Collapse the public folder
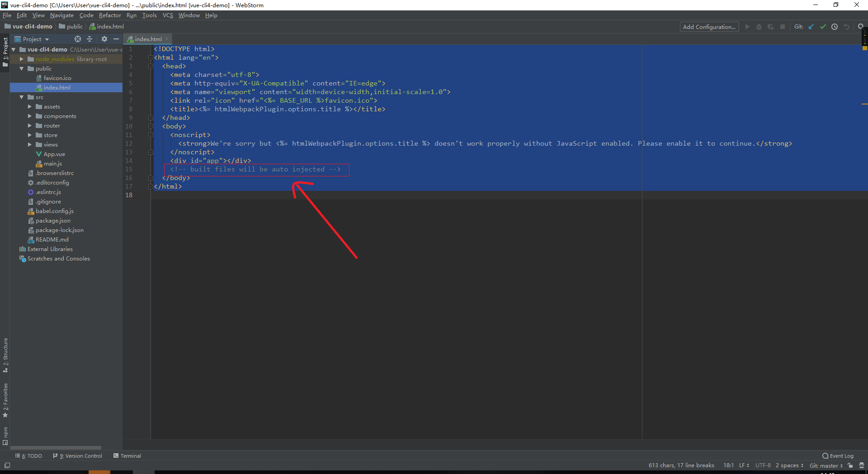The image size is (868, 474). tap(21, 68)
